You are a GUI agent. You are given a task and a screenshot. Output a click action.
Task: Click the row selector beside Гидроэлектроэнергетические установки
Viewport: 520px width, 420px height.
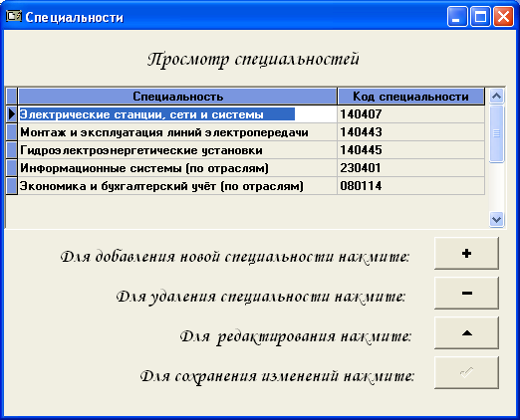12,150
